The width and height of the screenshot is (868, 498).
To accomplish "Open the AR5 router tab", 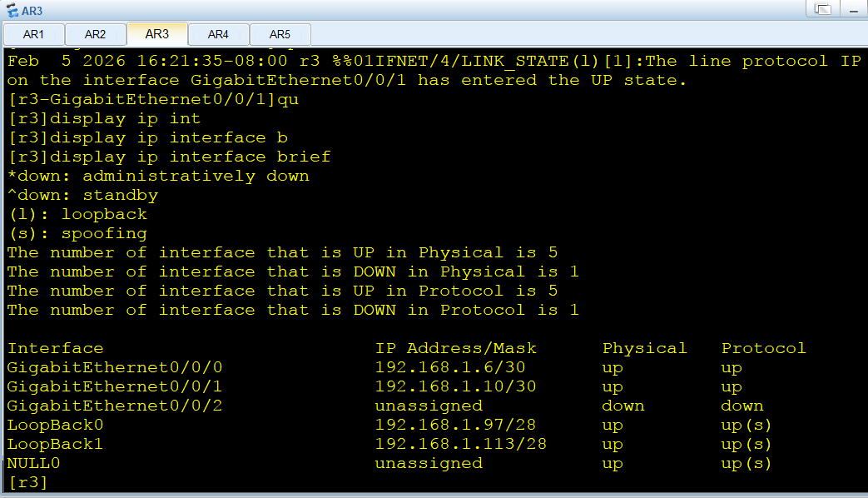I will coord(280,34).
